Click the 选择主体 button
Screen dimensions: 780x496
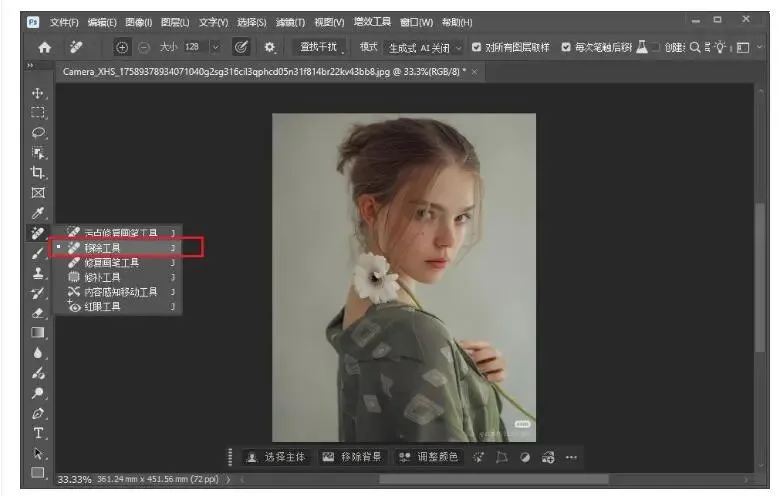coord(277,457)
